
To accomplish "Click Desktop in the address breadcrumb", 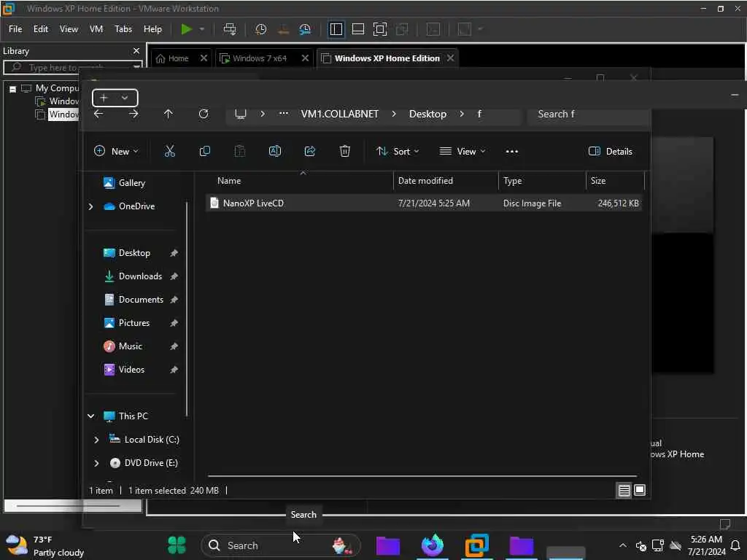I will tap(427, 114).
